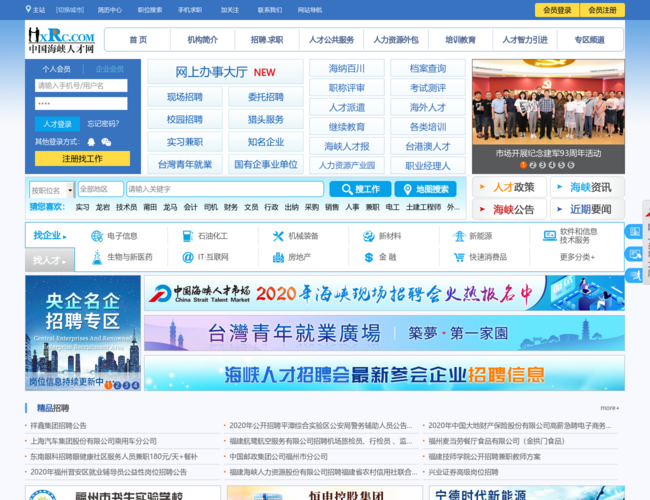Click the 金融 industry icon
The width and height of the screenshot is (650, 500).
tap(367, 257)
